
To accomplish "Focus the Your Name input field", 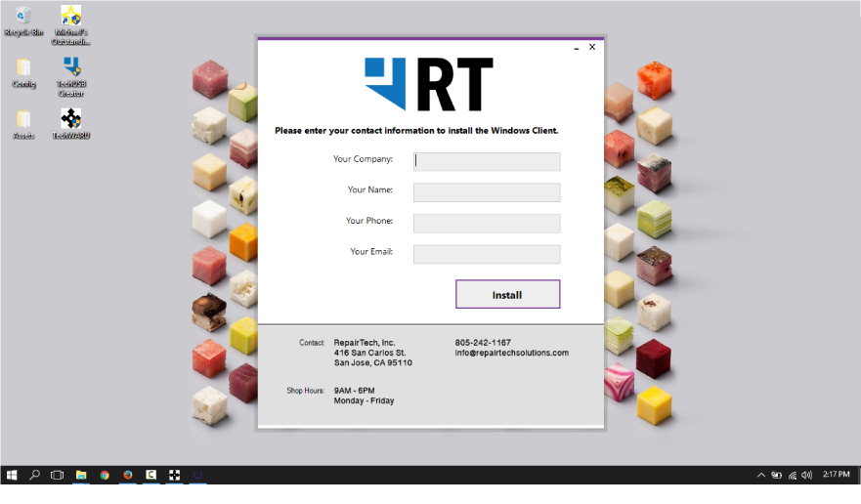I will [x=487, y=192].
